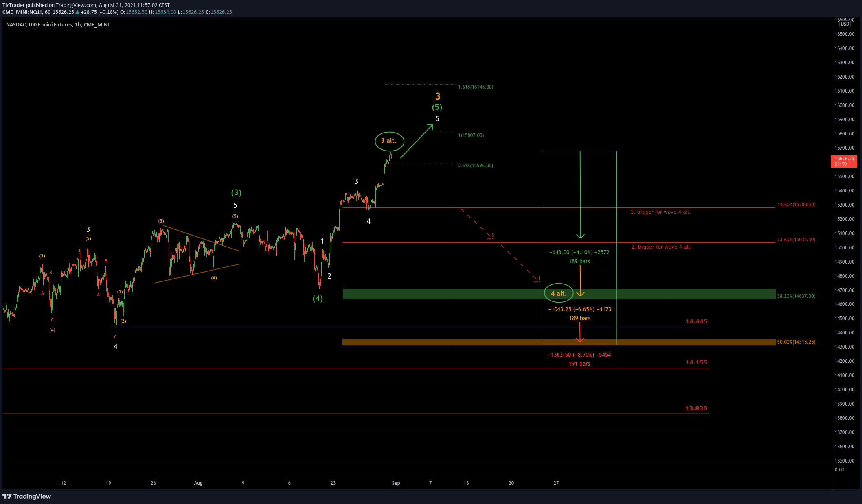Click the 15000.00 price axis label
The height and width of the screenshot is (504, 862).
844,248
